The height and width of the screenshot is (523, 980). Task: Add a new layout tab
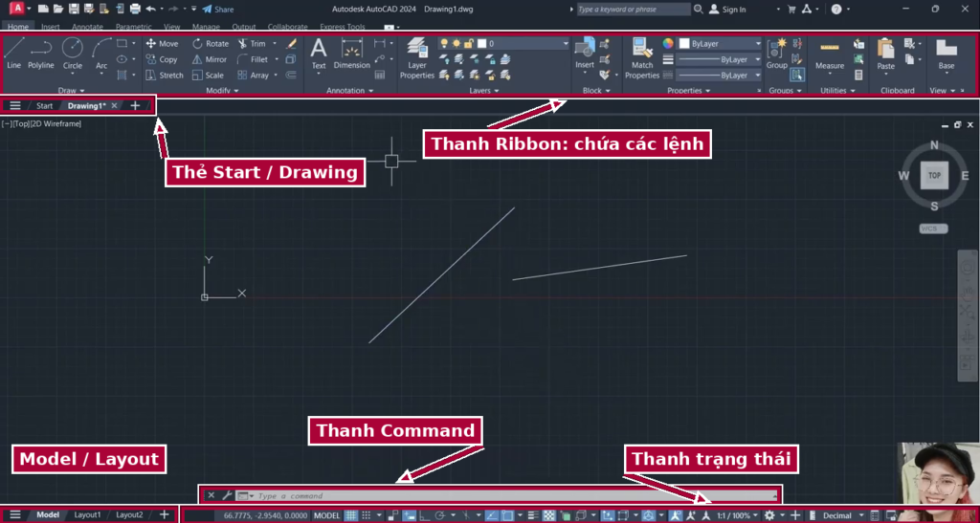[x=165, y=515]
